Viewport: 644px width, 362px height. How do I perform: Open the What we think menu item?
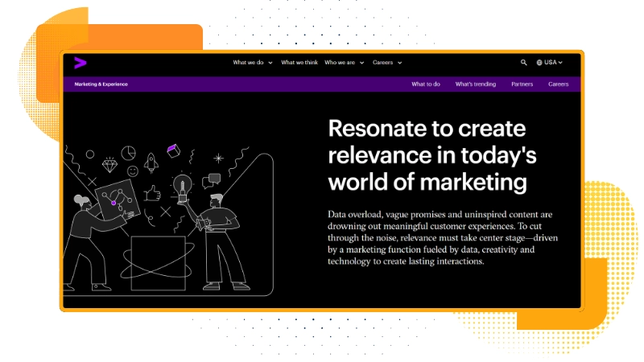tap(299, 63)
